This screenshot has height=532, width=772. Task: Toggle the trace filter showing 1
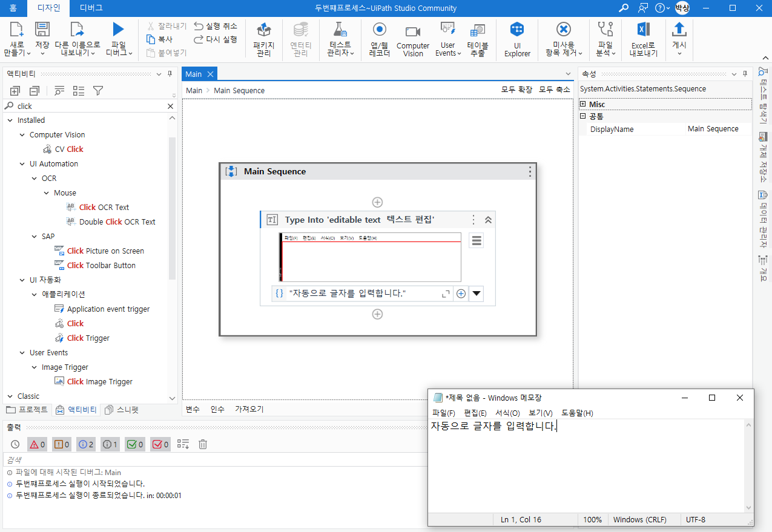coord(110,444)
